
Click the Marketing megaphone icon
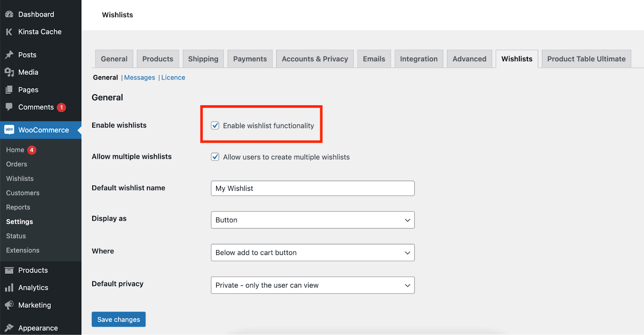[9, 305]
